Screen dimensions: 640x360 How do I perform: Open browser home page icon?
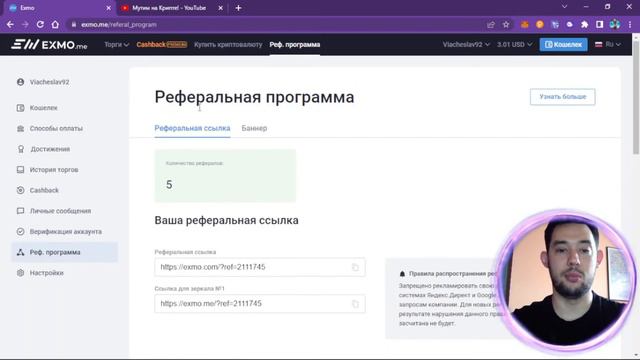55,24
